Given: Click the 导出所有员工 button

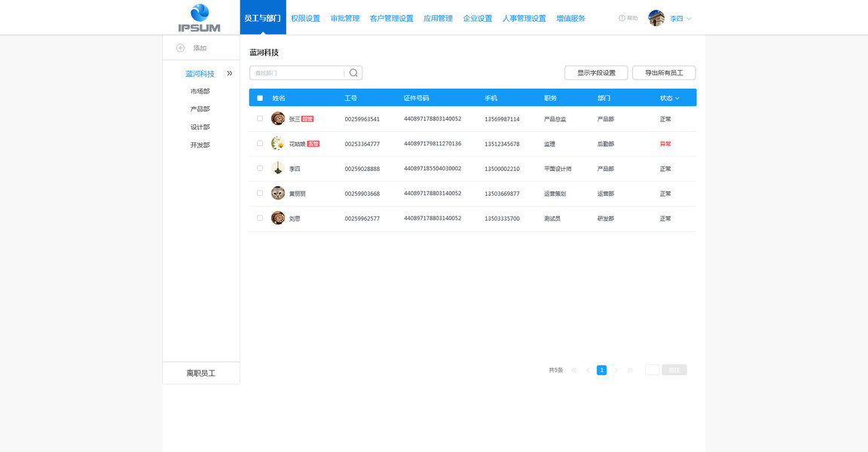Looking at the screenshot, I should tap(664, 73).
